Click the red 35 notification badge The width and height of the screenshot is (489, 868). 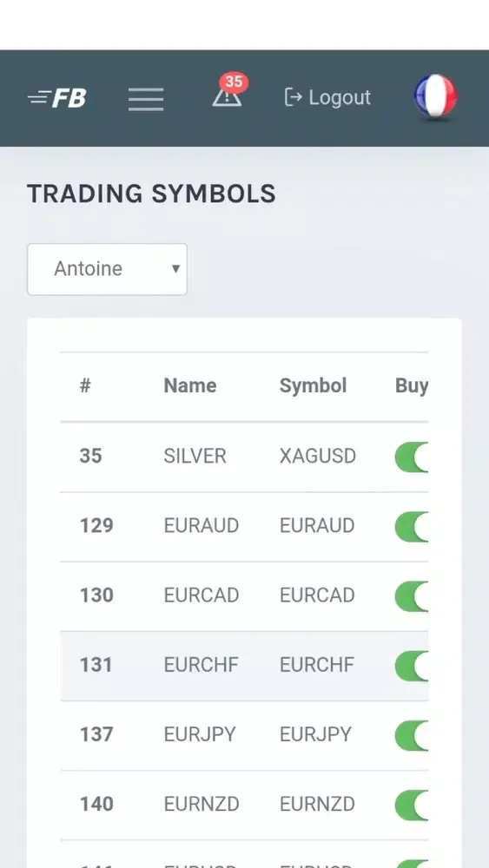point(234,82)
